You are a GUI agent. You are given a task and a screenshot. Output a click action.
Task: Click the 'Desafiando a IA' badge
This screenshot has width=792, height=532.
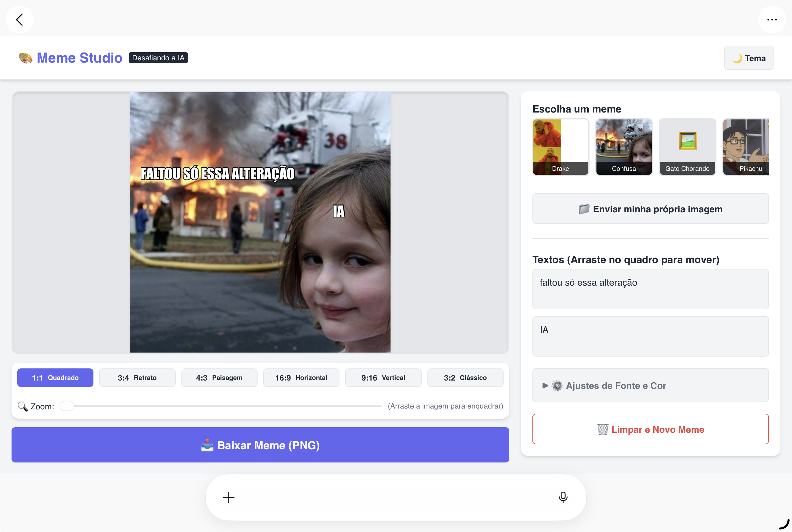pos(158,58)
